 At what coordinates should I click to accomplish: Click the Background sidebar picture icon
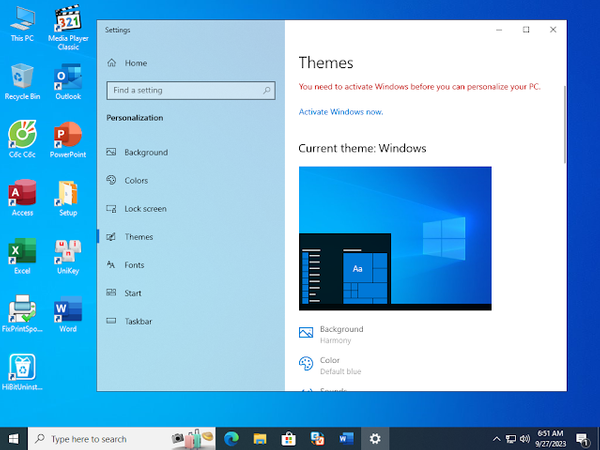tap(111, 152)
